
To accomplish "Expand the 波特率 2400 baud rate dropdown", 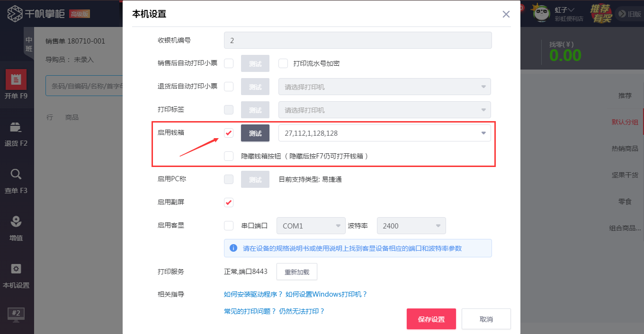I will click(439, 226).
